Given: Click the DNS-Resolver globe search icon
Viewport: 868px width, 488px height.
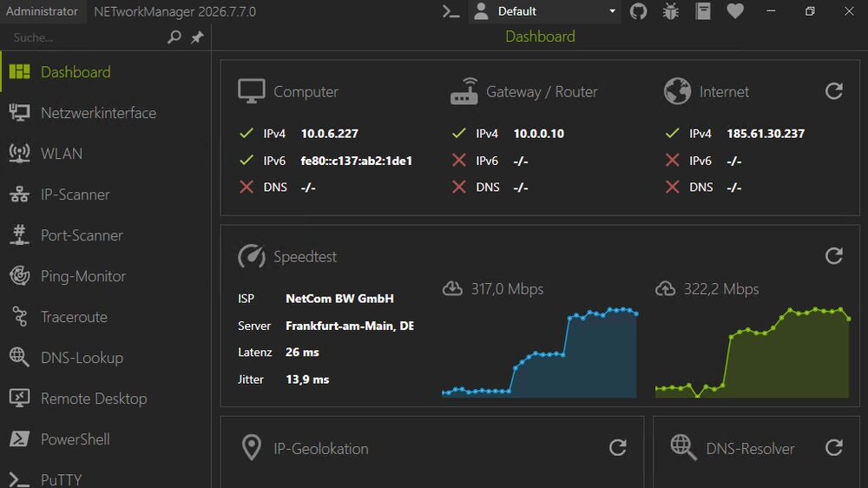Looking at the screenshot, I should [x=683, y=447].
